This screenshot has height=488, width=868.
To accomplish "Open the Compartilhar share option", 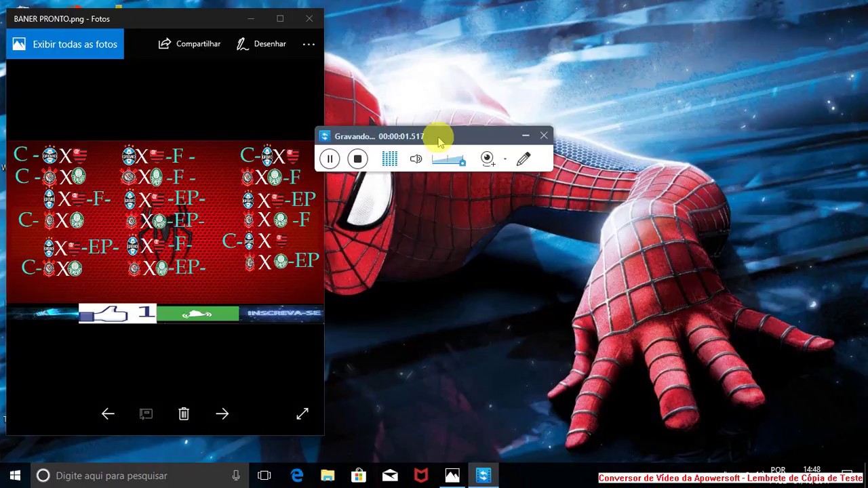I will [x=189, y=44].
